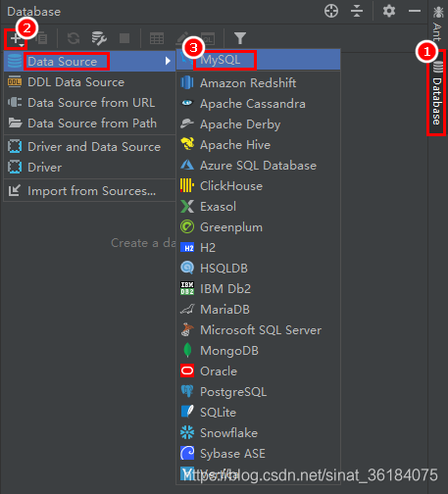The image size is (448, 494).
Task: Select Amazon Redshift data source
Action: 258,83
